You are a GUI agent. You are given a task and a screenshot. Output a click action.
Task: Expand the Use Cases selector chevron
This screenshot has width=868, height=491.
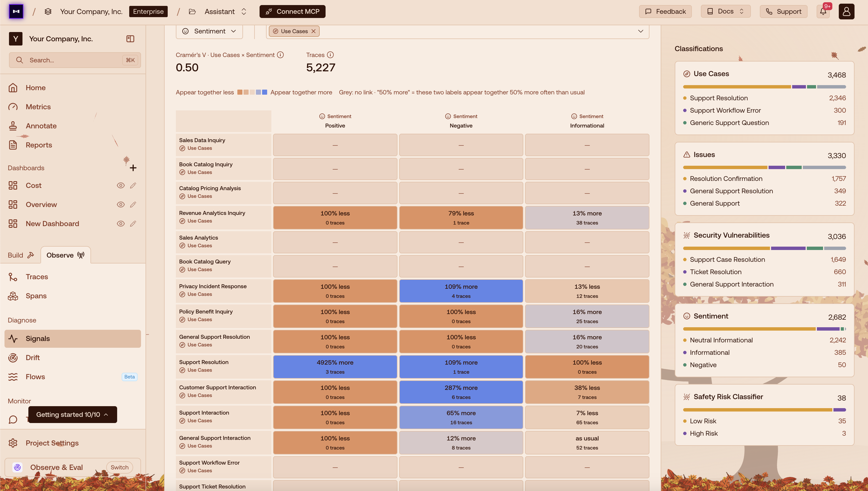[x=640, y=31]
